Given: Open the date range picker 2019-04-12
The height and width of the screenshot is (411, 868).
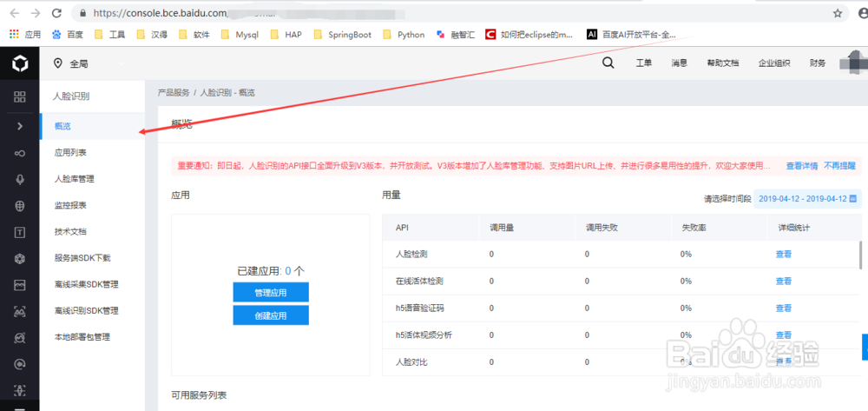Looking at the screenshot, I should tap(807, 198).
